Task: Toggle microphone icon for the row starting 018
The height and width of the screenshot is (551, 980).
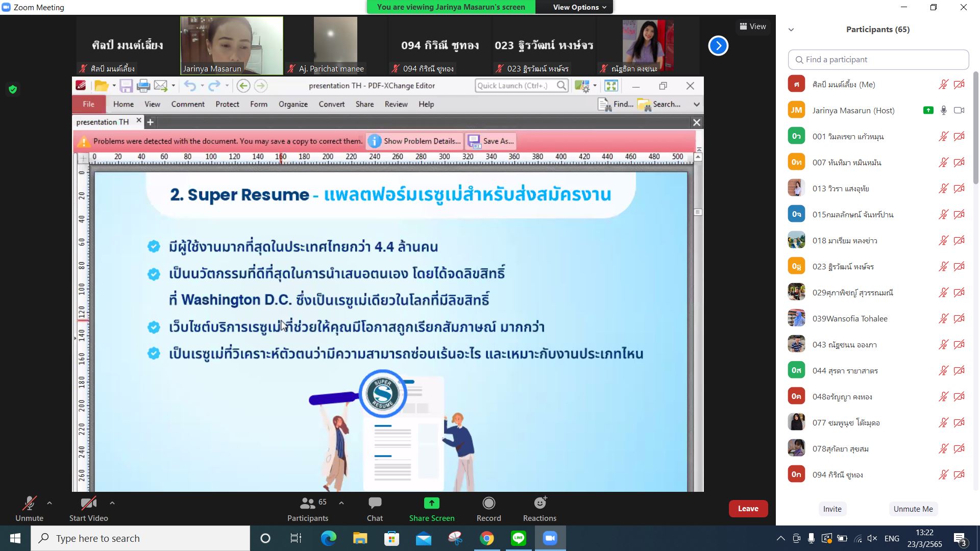Action: point(943,241)
